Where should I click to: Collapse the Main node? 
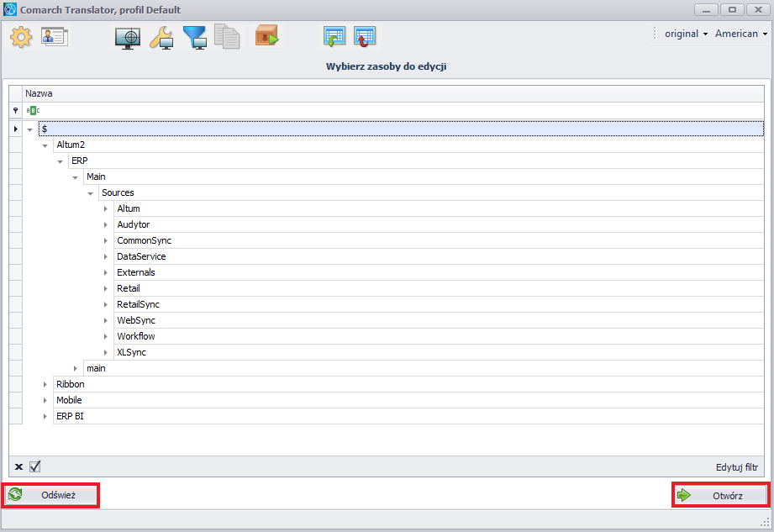pos(75,177)
